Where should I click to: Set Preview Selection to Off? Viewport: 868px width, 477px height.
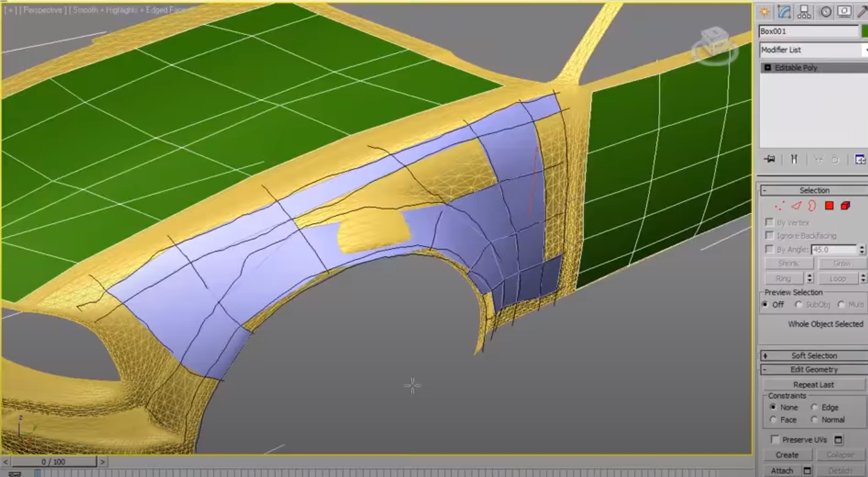[x=765, y=304]
